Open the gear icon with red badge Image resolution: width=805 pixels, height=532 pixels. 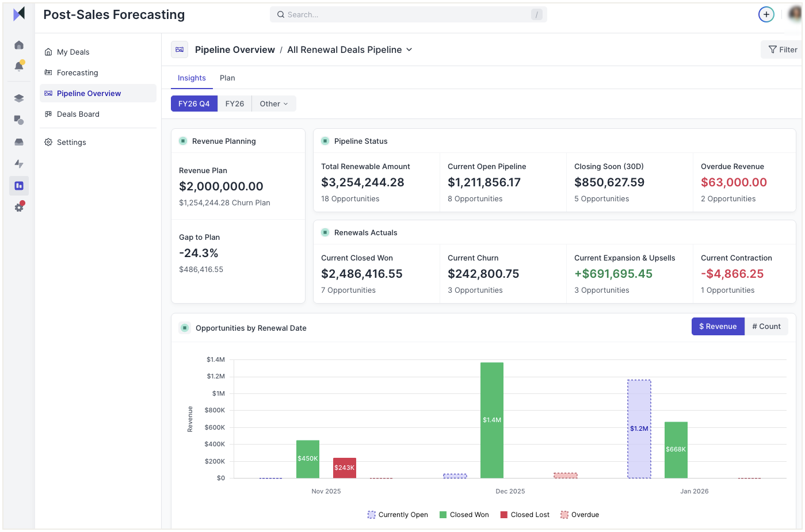pos(19,207)
